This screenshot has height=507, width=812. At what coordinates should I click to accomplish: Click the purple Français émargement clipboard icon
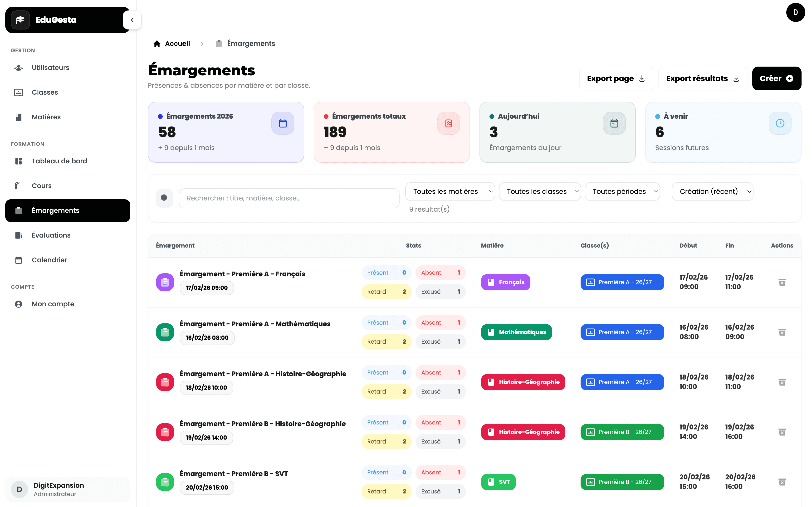click(x=165, y=282)
